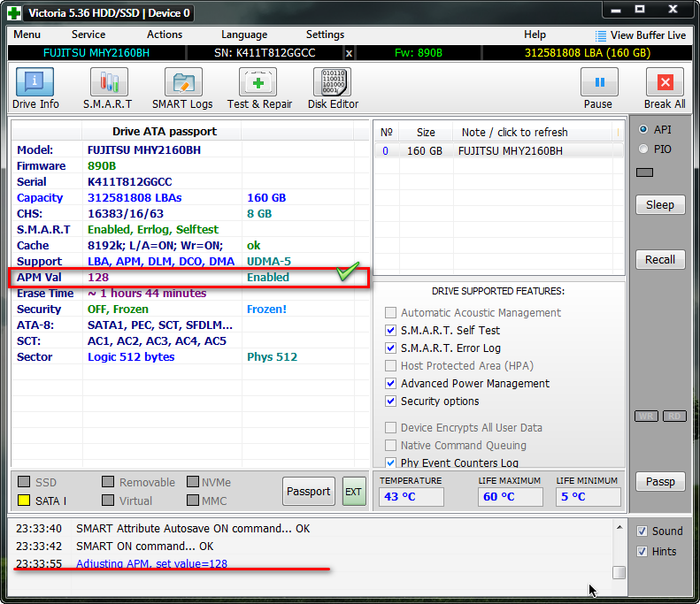Open the Help menu

coord(535,34)
